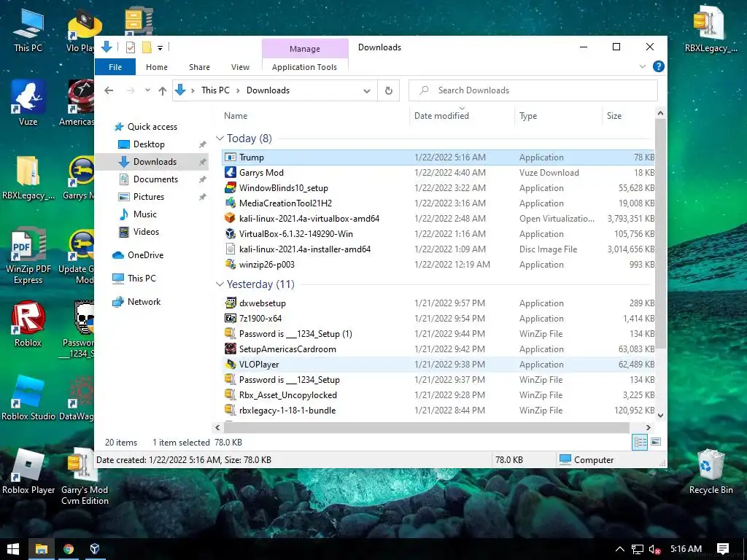747x560 pixels.
Task: Click the horizontal scrollbar right arrow
Action: click(648, 427)
